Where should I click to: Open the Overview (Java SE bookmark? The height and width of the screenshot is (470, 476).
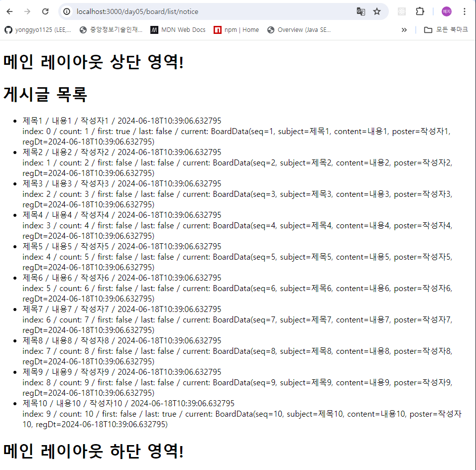[299, 30]
